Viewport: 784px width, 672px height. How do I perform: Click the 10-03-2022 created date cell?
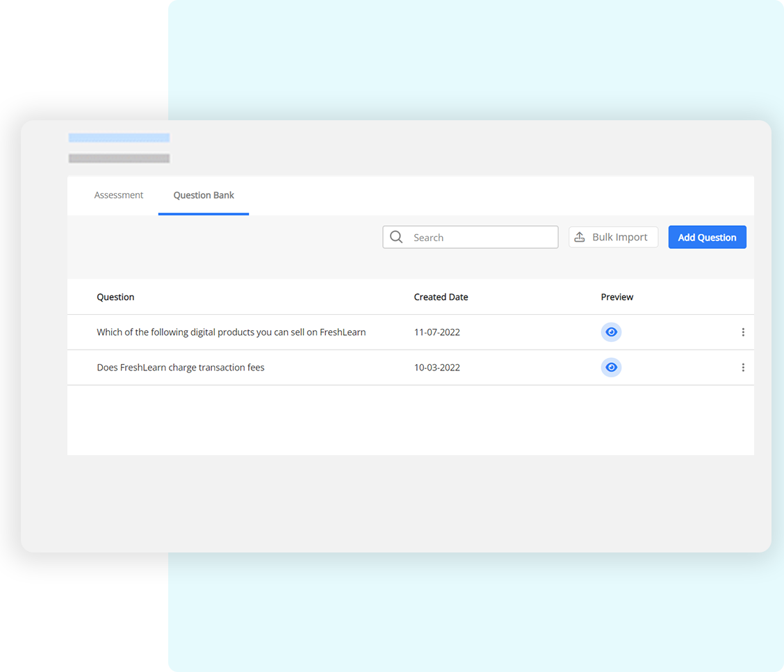437,367
